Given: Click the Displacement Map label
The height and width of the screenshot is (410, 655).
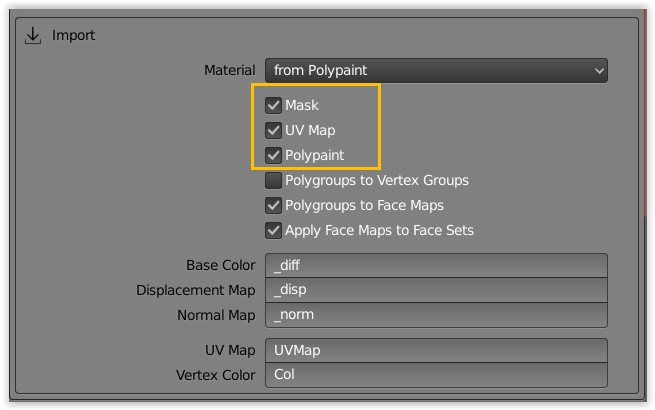Looking at the screenshot, I should click(195, 290).
